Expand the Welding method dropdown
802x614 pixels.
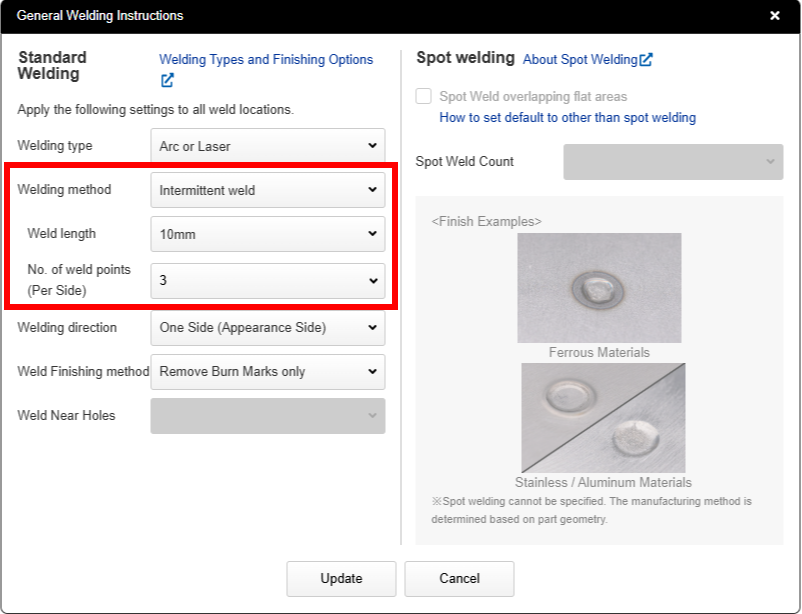pyautogui.click(x=267, y=190)
